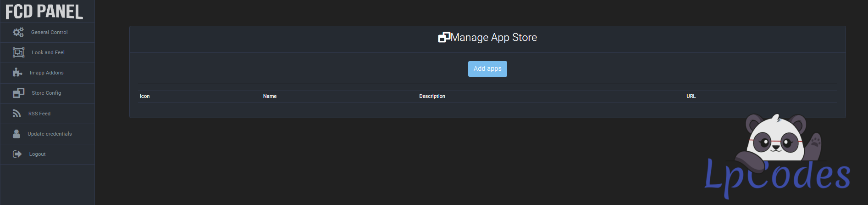Click the Icon column header

145,96
